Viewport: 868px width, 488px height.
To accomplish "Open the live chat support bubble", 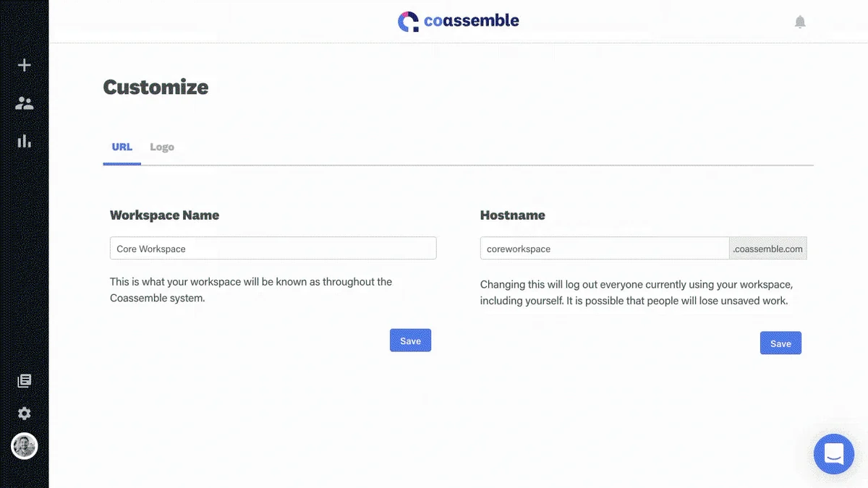I will pos(833,454).
